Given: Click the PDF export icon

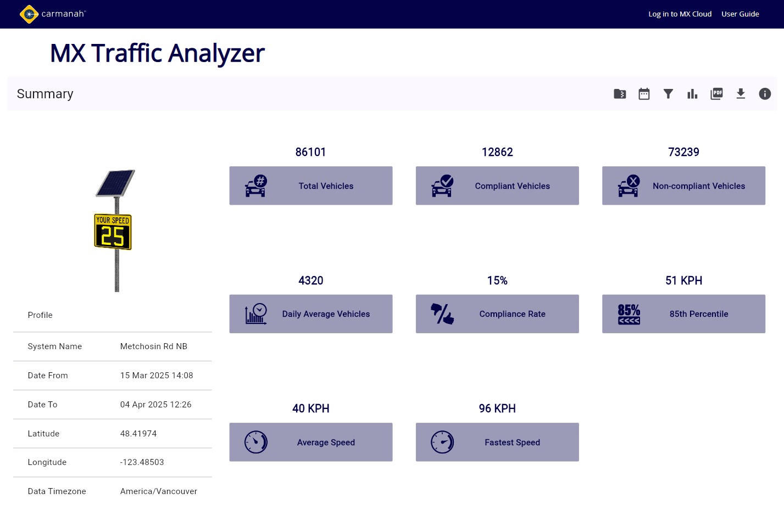Looking at the screenshot, I should coord(716,94).
